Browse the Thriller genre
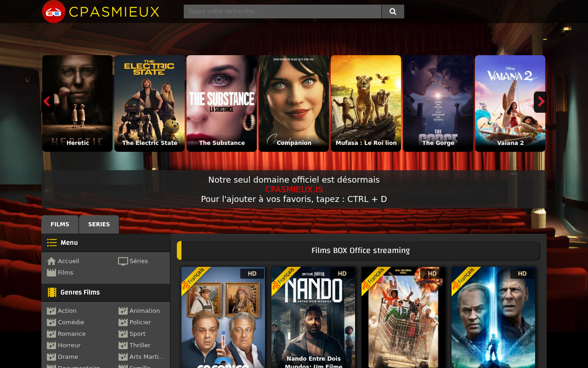This screenshot has width=588, height=368. (x=140, y=345)
